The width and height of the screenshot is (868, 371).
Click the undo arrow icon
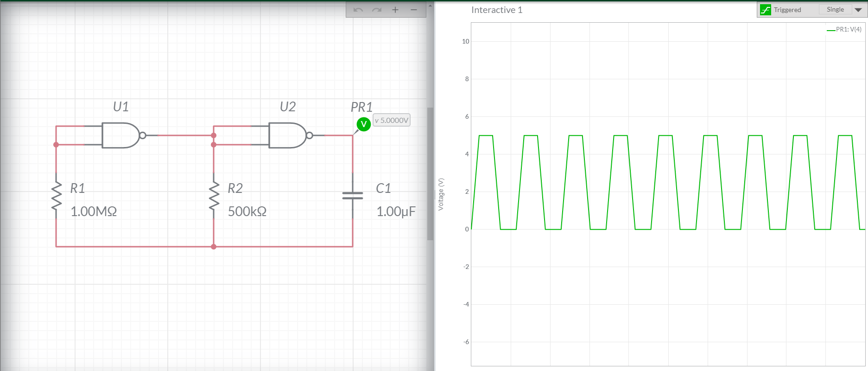pyautogui.click(x=358, y=10)
